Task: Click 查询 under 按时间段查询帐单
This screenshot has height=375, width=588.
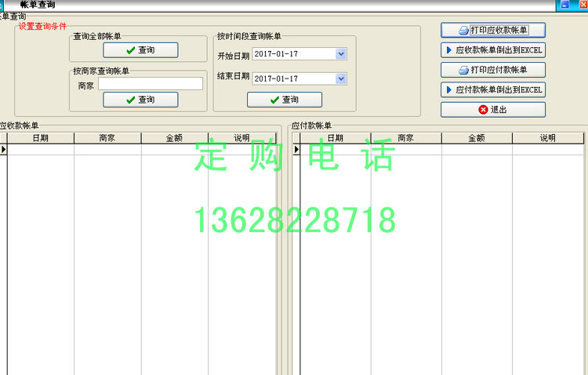Action: point(285,100)
